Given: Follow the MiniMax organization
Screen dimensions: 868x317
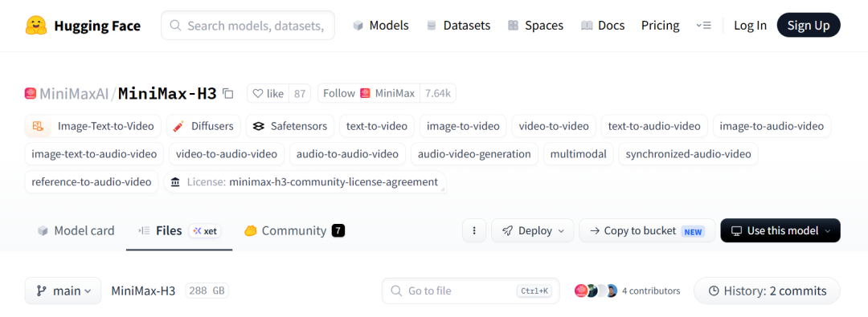Looking at the screenshot, I should [369, 94].
